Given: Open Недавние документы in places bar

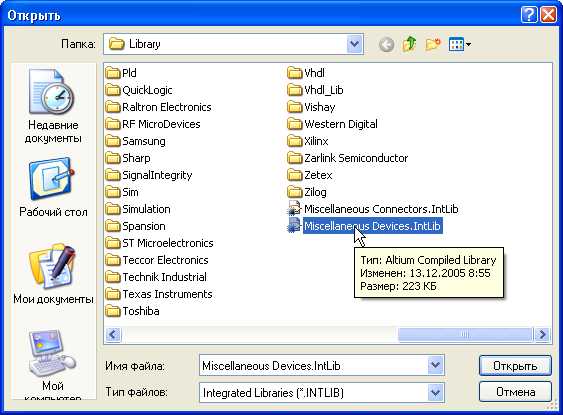Looking at the screenshot, I should (x=53, y=107).
